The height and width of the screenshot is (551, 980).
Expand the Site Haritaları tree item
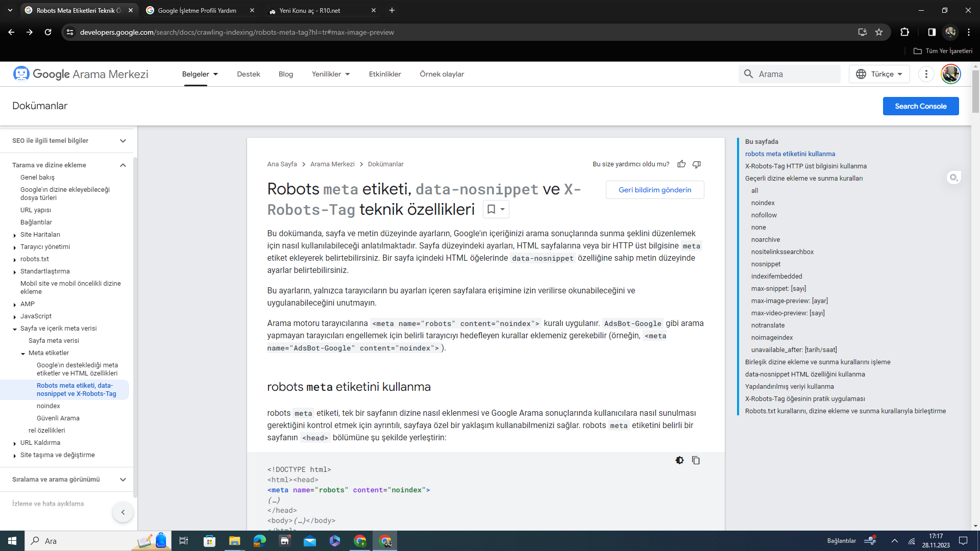tap(15, 235)
